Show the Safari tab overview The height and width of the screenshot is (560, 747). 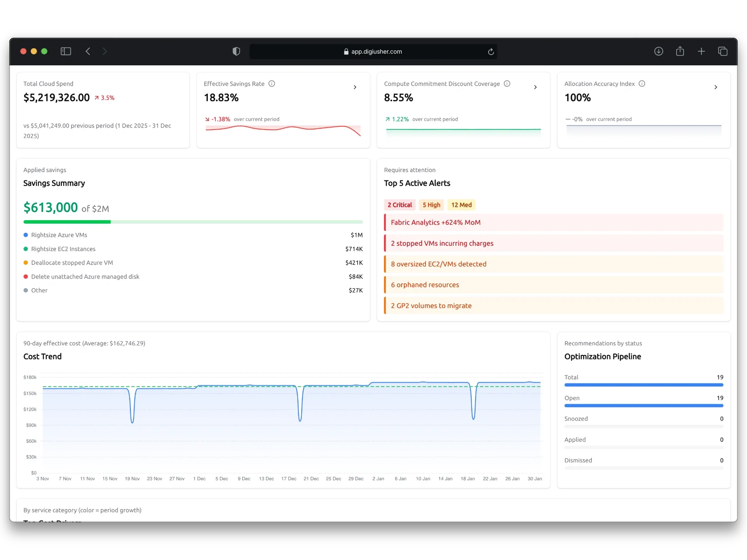pyautogui.click(x=722, y=51)
